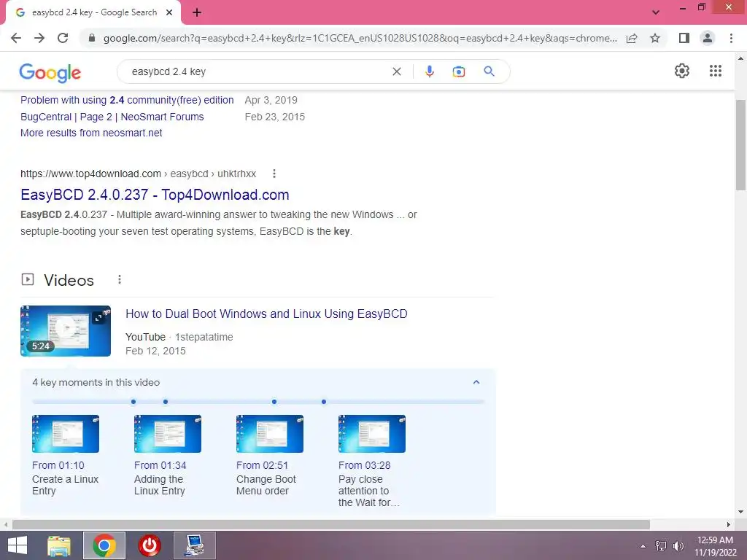Open the network status tray icon
This screenshot has width=747, height=560.
pos(661,546)
